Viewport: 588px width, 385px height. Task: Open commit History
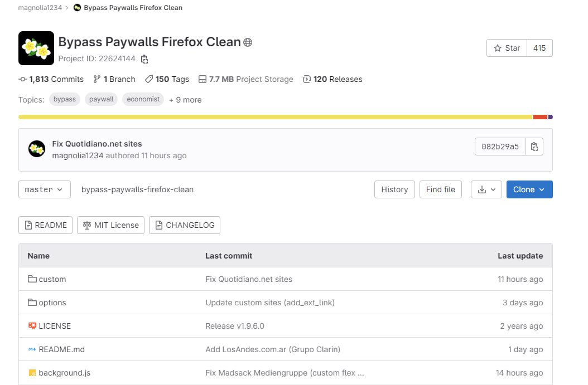click(394, 189)
